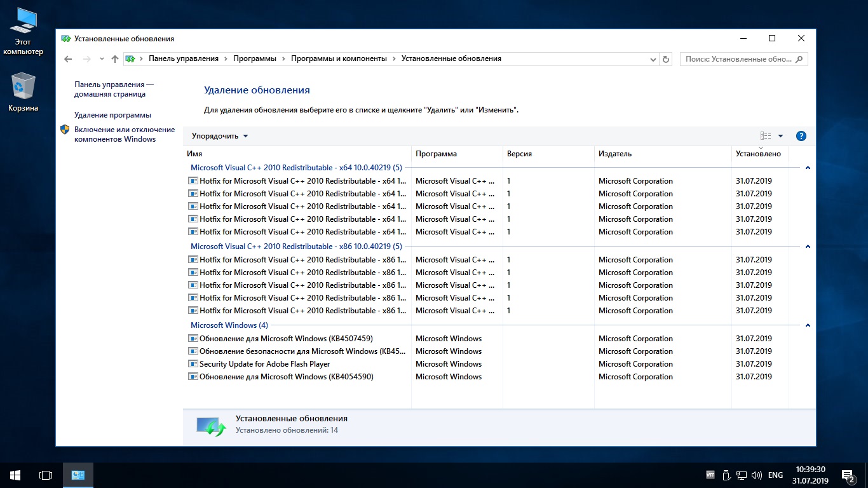Refresh the Installed Updates list
Viewport: 868px width, 488px height.
click(x=666, y=59)
